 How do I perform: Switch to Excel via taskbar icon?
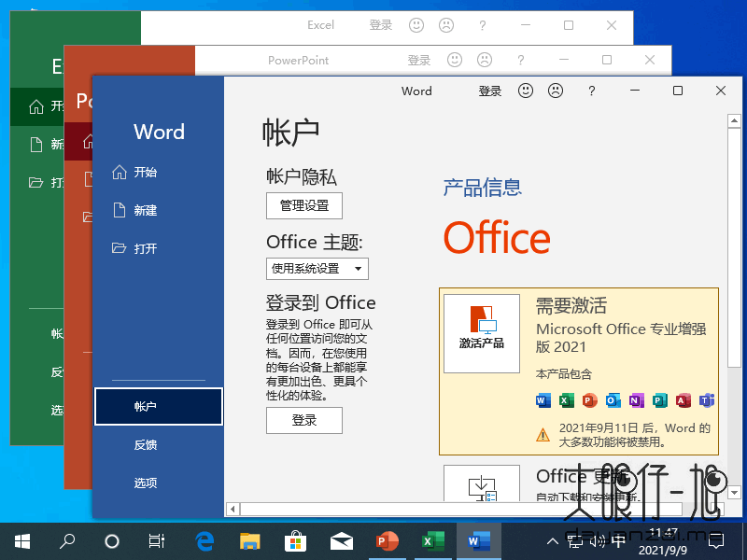point(433,541)
